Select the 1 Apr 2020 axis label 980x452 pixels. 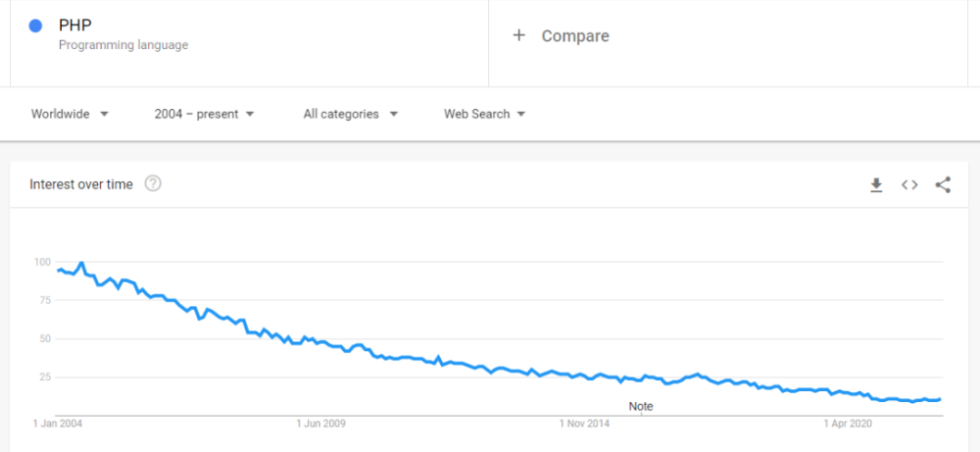847,424
